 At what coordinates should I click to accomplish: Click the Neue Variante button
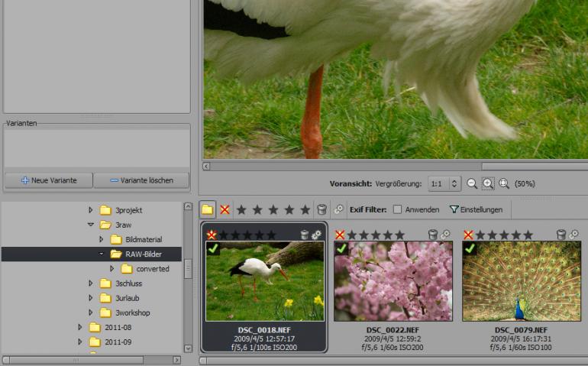49,180
